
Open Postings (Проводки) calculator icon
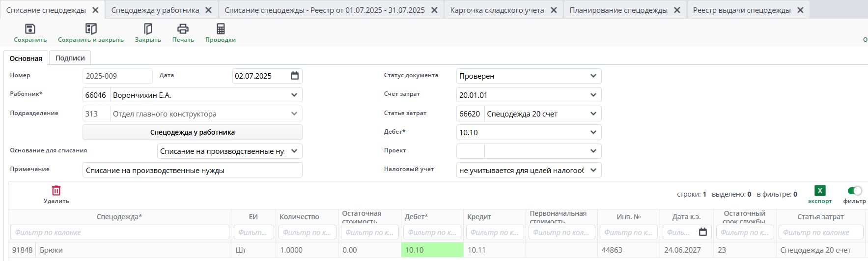coord(221,29)
